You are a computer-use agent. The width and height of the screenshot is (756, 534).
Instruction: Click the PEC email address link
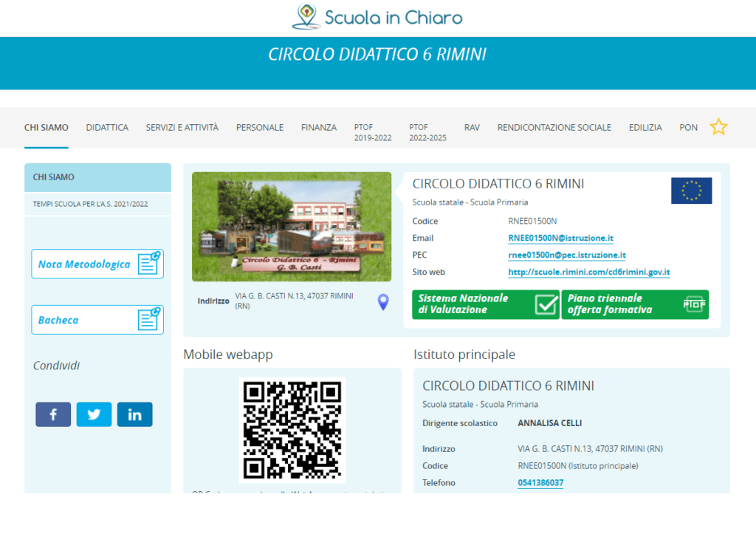[567, 255]
